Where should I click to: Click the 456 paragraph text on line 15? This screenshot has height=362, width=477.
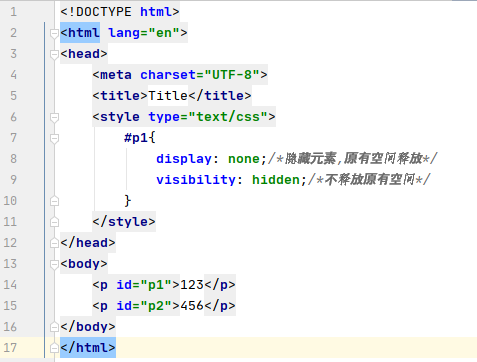(x=192, y=306)
